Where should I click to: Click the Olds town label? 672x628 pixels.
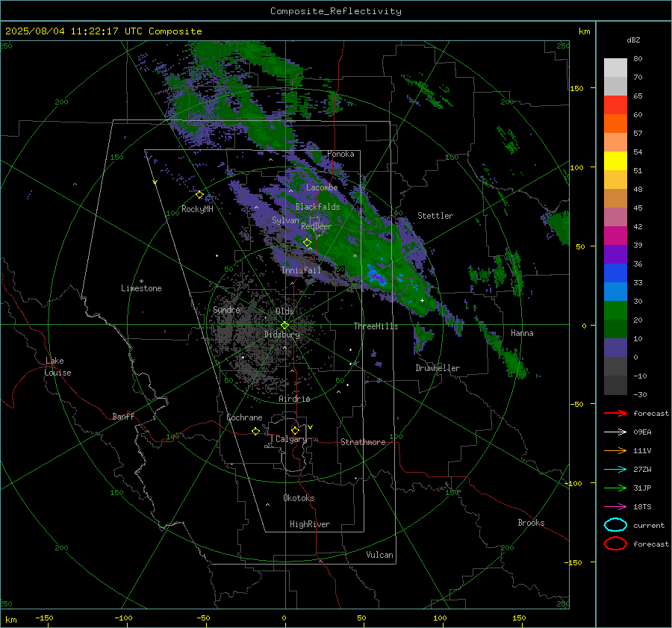[x=284, y=311]
